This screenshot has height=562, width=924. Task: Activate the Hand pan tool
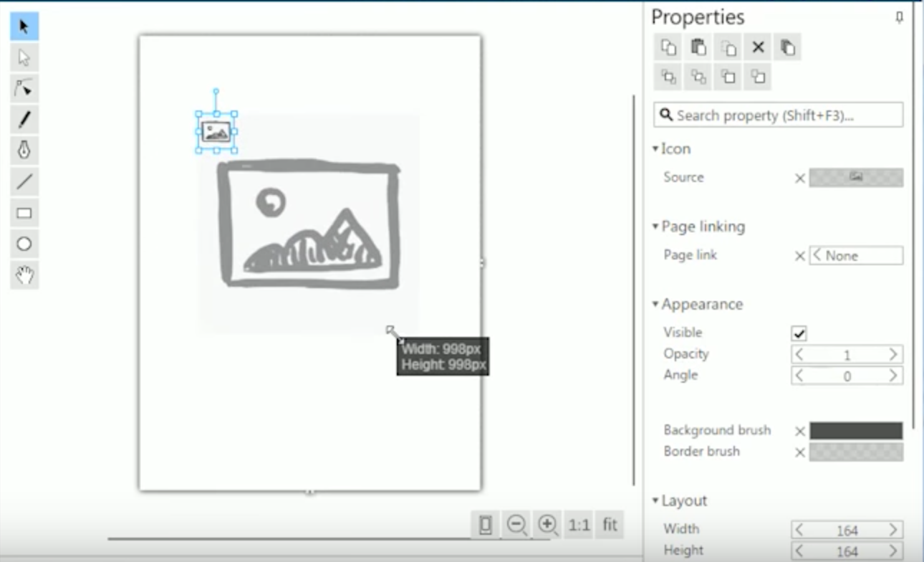point(24,275)
